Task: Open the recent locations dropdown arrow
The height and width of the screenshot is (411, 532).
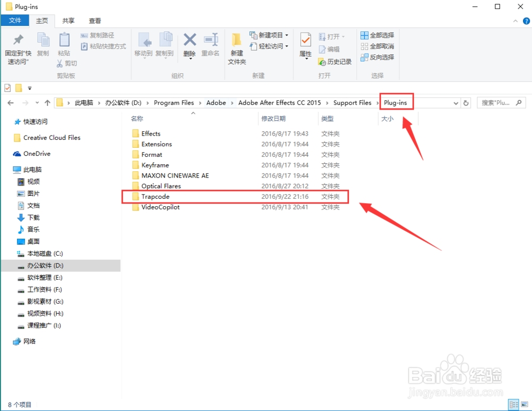Action: tap(37, 103)
